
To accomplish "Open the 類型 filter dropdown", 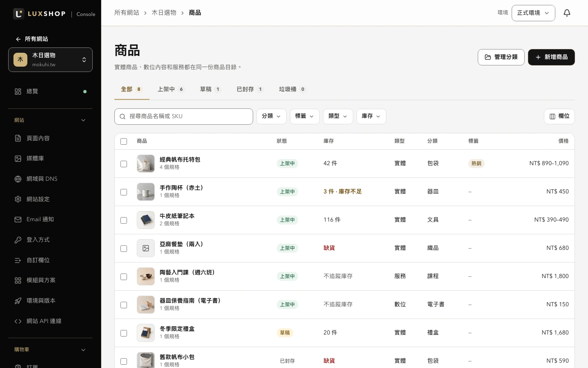I will click(x=338, y=117).
